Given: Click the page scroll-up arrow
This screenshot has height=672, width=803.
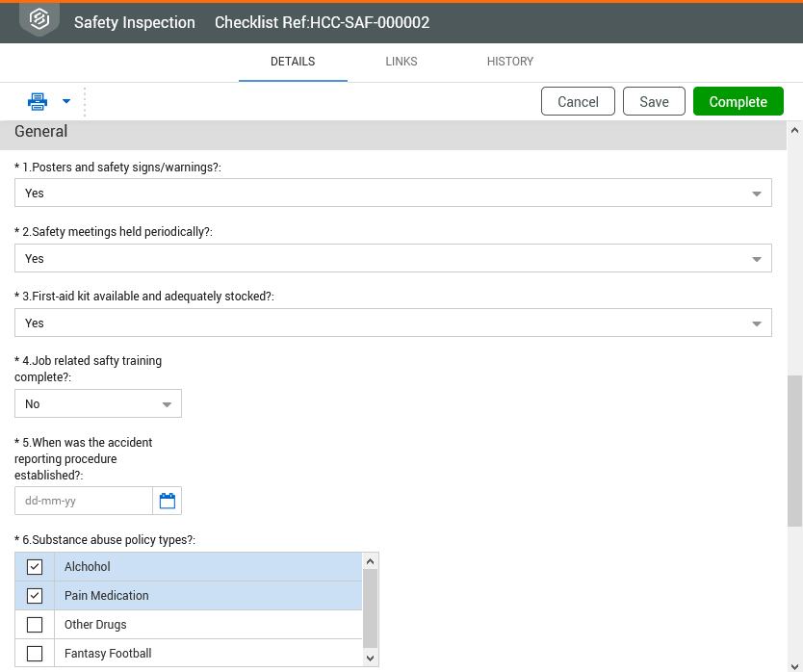Looking at the screenshot, I should (794, 130).
